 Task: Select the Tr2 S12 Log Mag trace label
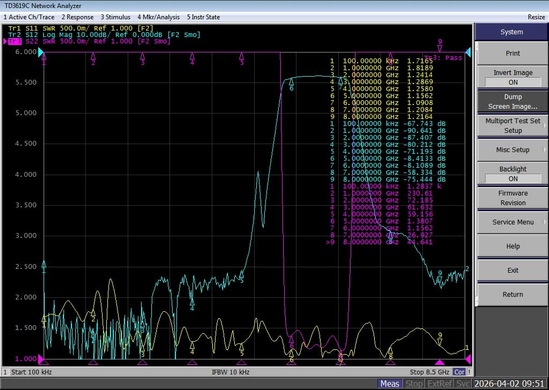click(x=104, y=35)
